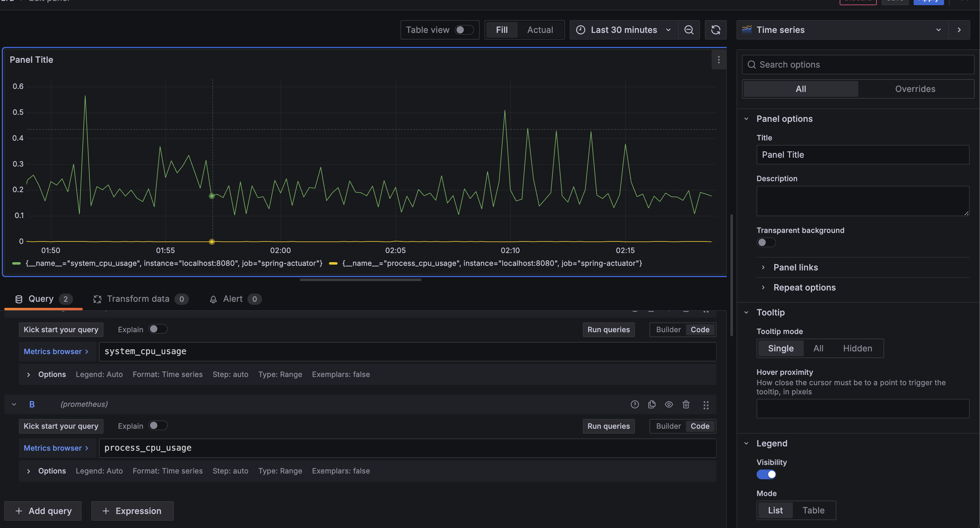Screen dimensions: 980x528
Task: Click green system_cpu_usage legend color marker
Action: tap(16, 263)
